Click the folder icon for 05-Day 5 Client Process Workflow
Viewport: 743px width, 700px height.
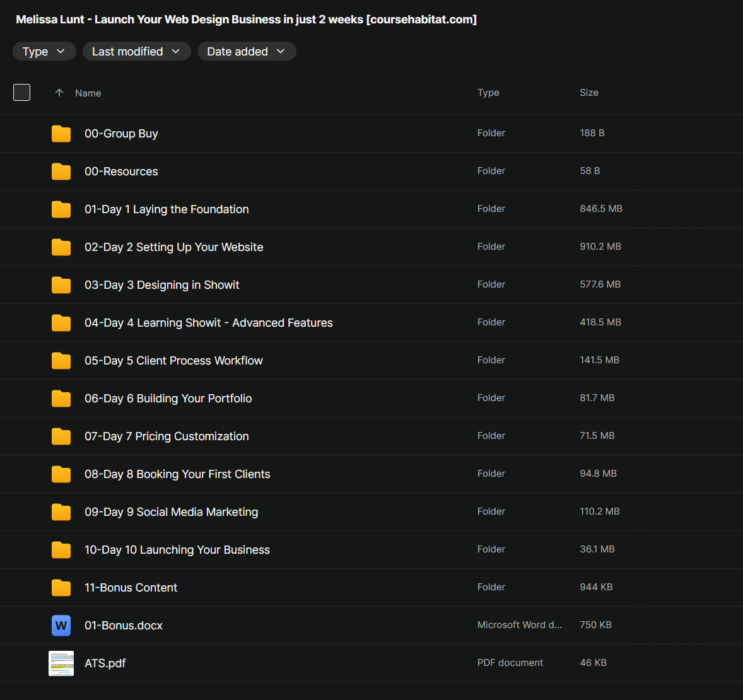click(61, 361)
